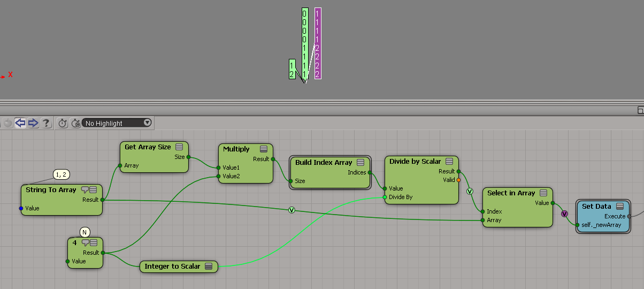
Task: Collapse the Multiply node via its header icon
Action: point(264,149)
